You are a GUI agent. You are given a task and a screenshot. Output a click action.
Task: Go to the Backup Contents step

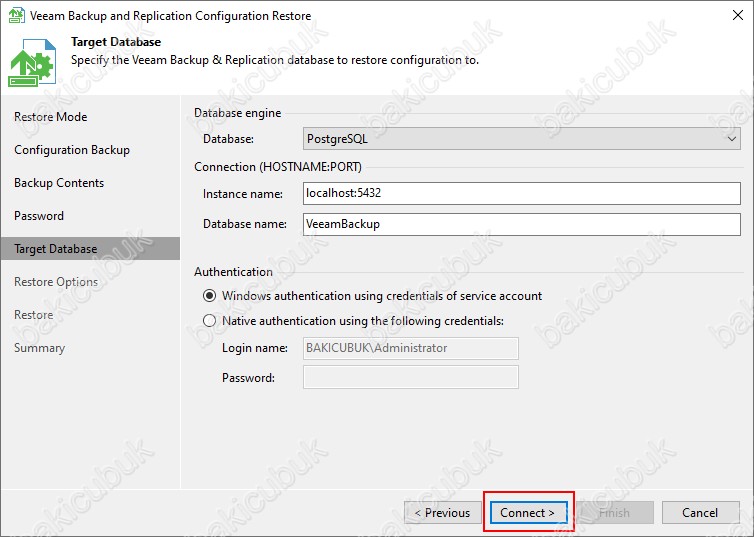(59, 183)
